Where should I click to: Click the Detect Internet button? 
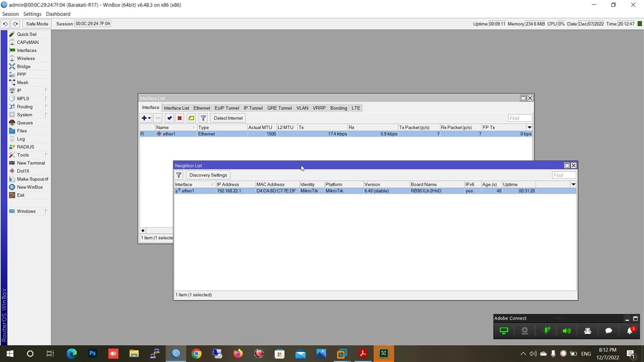(228, 118)
